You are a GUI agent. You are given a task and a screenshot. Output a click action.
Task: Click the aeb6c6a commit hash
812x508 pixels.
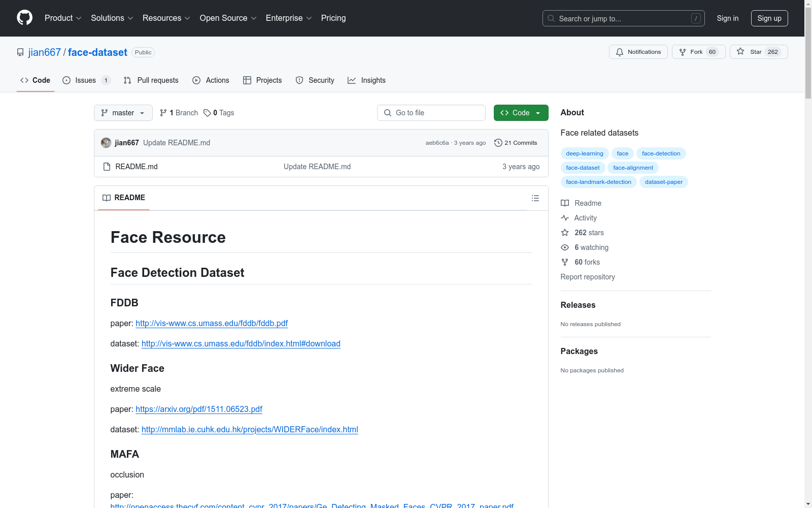point(437,143)
